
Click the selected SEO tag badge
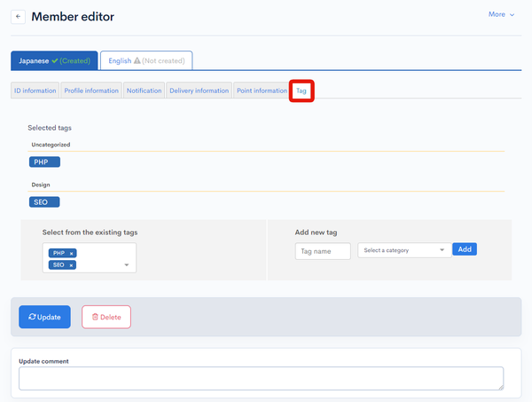[x=44, y=202]
